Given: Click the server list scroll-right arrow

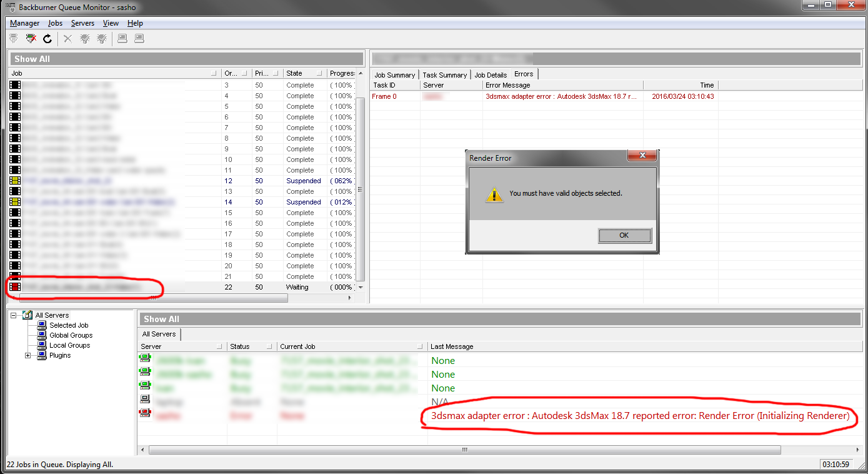Looking at the screenshot, I should tap(859, 450).
